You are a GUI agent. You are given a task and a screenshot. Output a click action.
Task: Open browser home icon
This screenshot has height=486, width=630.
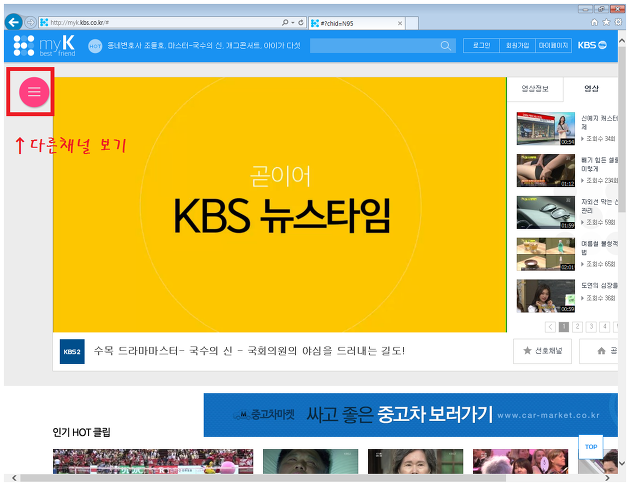(594, 22)
